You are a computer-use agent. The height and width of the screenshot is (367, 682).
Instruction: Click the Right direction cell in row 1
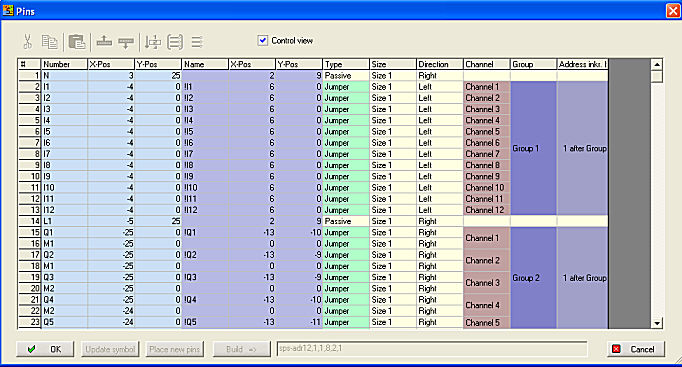coord(440,76)
